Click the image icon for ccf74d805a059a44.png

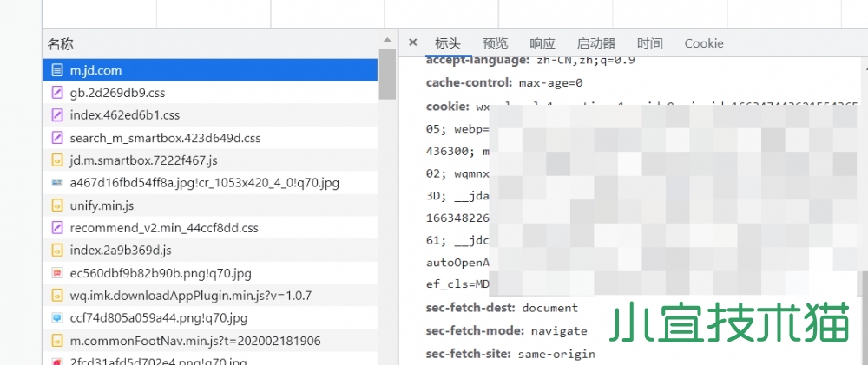[56, 318]
